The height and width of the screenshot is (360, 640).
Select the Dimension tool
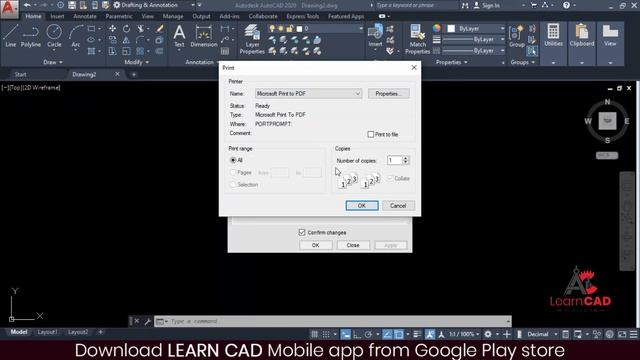pyautogui.click(x=204, y=36)
